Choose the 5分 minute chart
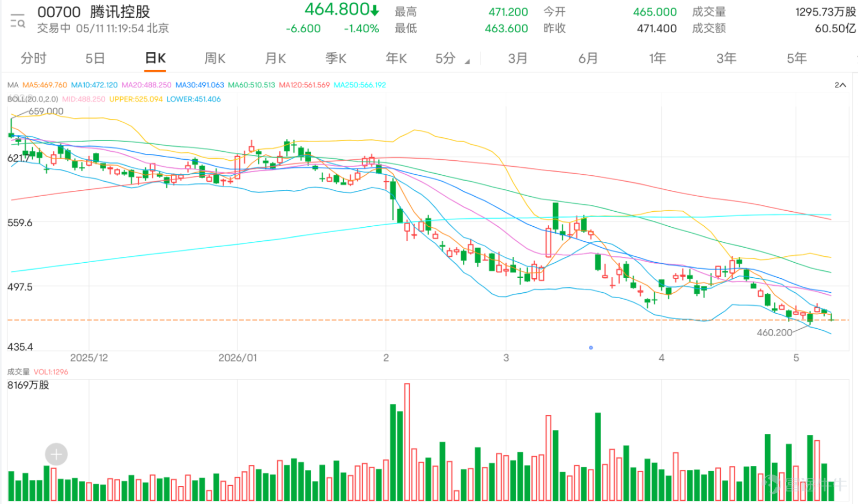The height and width of the screenshot is (504, 858). 446,58
